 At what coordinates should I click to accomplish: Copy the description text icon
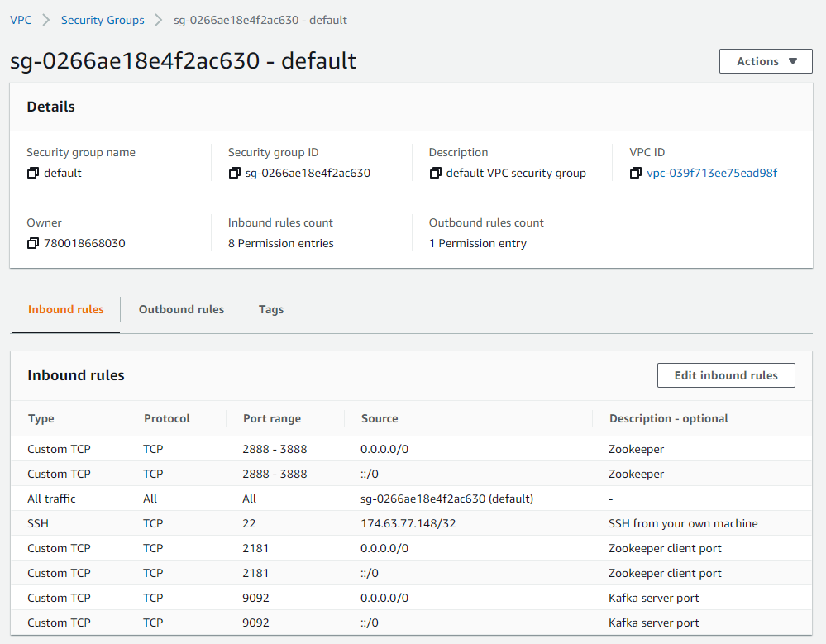click(x=435, y=174)
